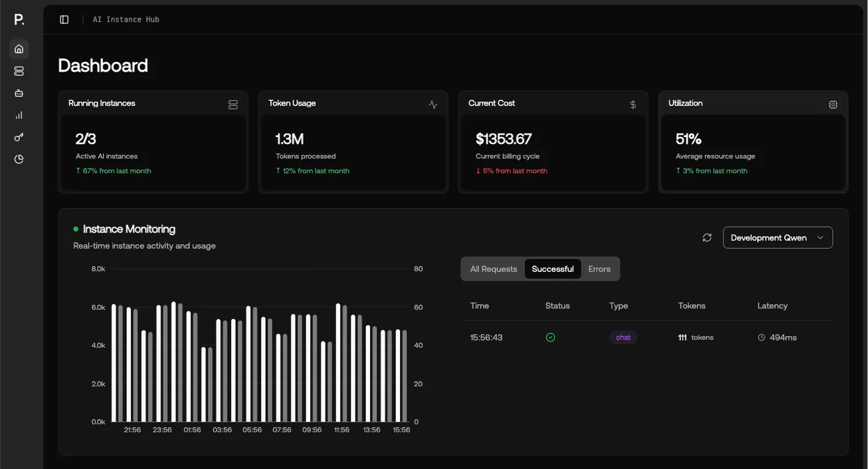This screenshot has width=868, height=469.
Task: Open the Home dashboard in the sidebar
Action: [18, 48]
